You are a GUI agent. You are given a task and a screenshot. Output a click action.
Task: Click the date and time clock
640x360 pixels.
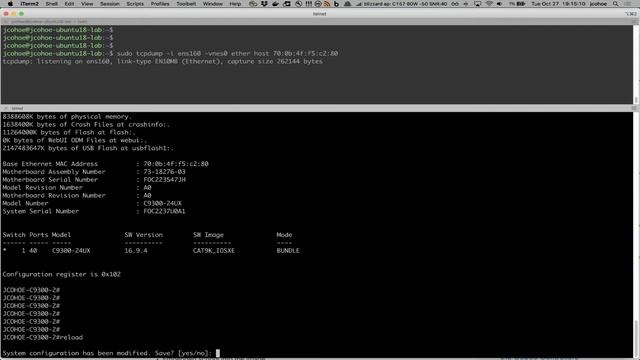[558, 4]
